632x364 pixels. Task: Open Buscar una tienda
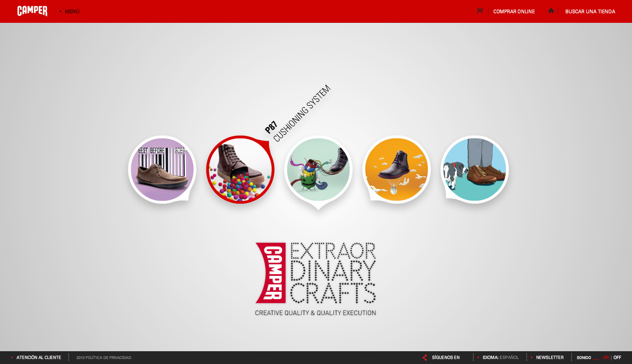tap(590, 11)
